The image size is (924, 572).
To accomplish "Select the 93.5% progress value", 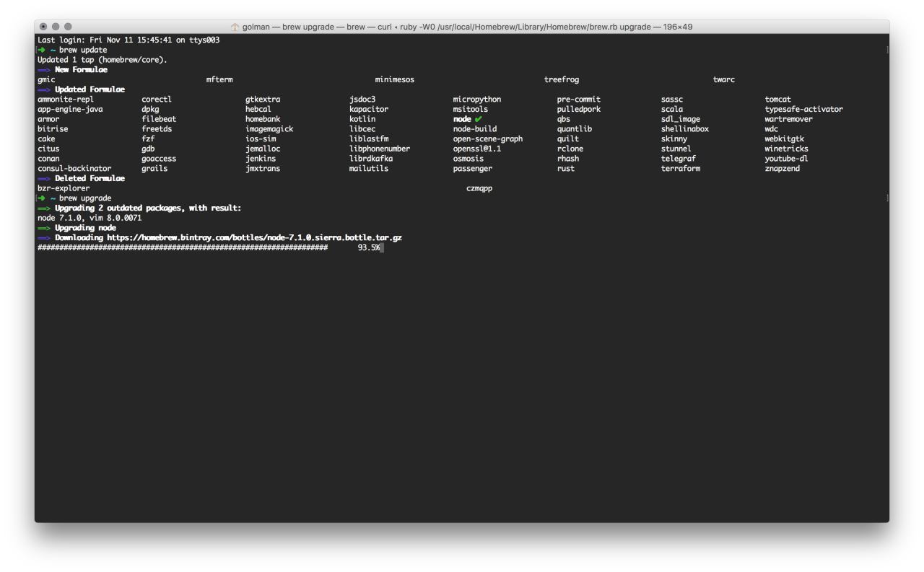I will [368, 247].
